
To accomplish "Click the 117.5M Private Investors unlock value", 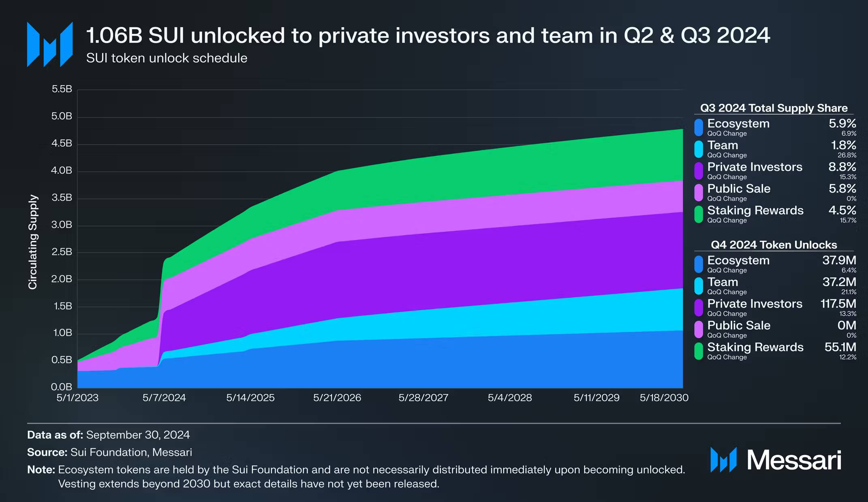I will (x=838, y=304).
